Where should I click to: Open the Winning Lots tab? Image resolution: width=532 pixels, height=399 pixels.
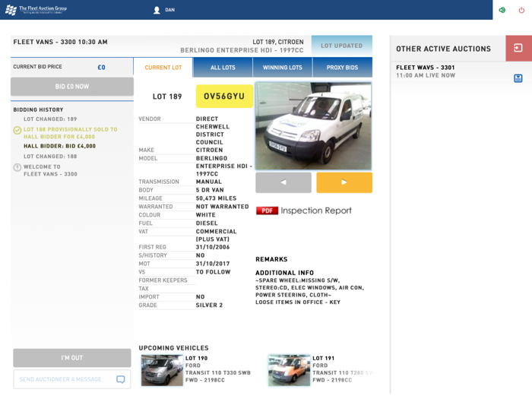282,68
